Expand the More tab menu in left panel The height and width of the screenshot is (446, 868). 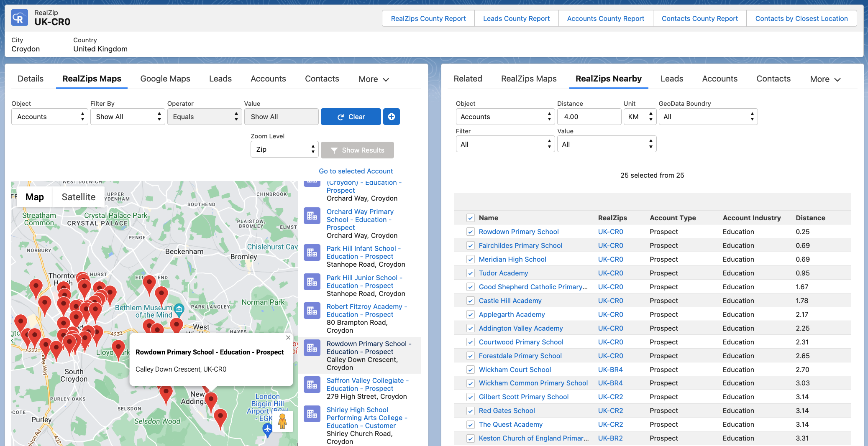[x=374, y=79]
